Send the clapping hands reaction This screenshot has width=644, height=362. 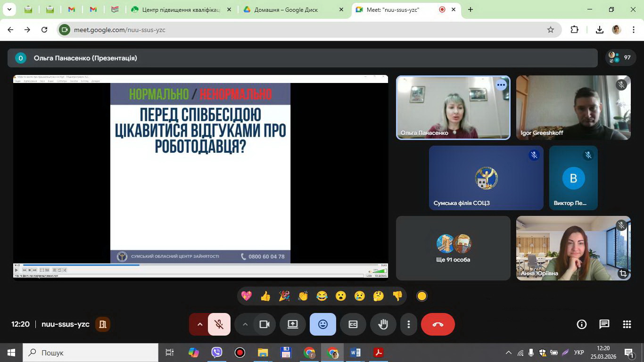tap(303, 296)
